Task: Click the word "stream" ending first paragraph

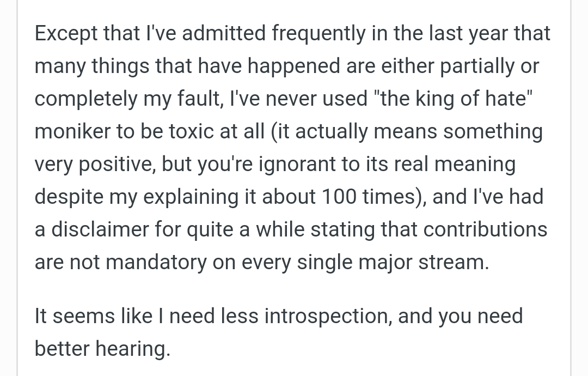Action: pos(454,262)
